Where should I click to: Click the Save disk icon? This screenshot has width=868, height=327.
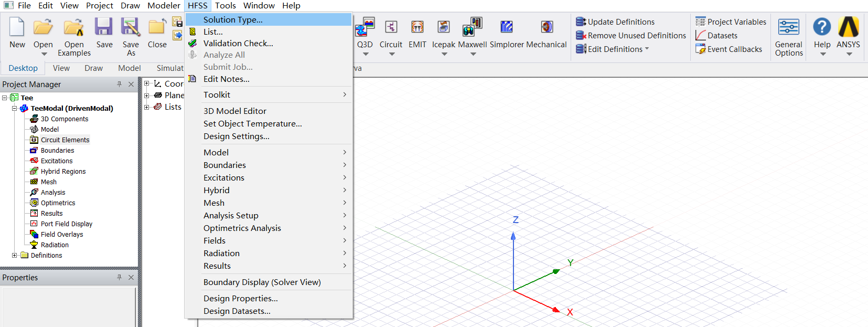click(104, 27)
